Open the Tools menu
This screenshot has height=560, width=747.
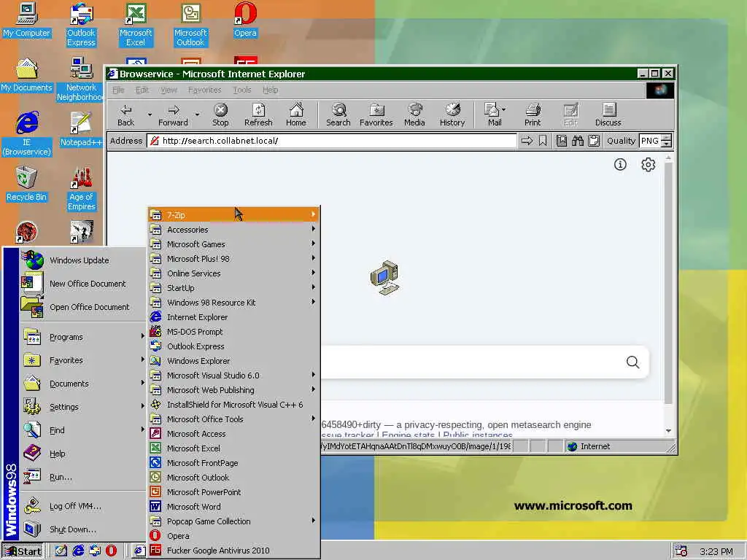click(x=242, y=90)
